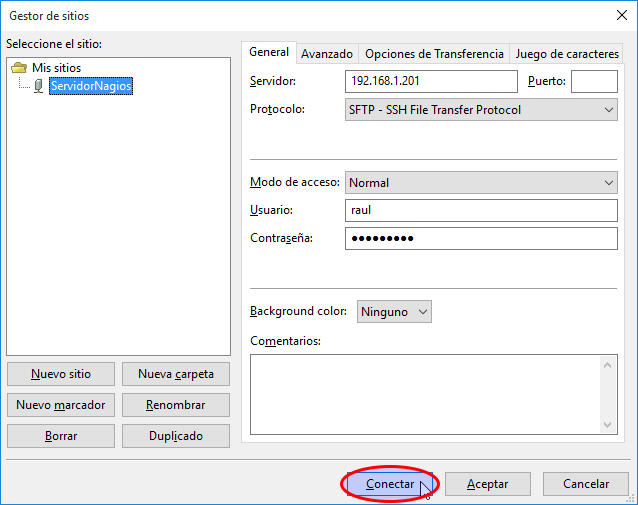Click the Renombrar button
This screenshot has height=505, width=638.
(x=176, y=405)
